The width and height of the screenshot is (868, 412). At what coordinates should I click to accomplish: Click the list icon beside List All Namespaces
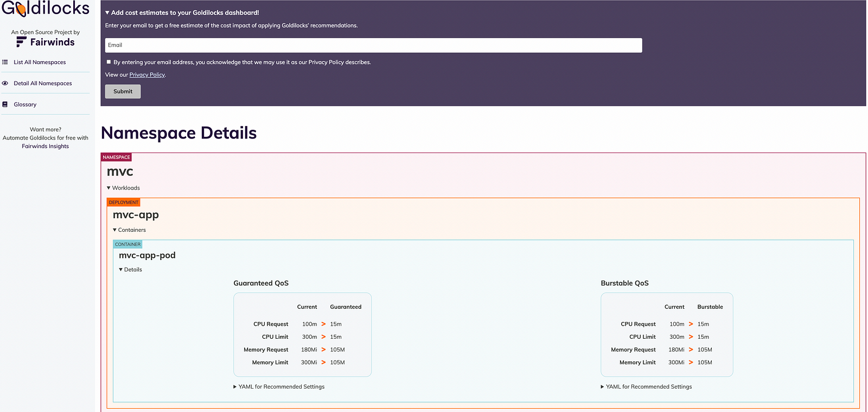tap(5, 62)
